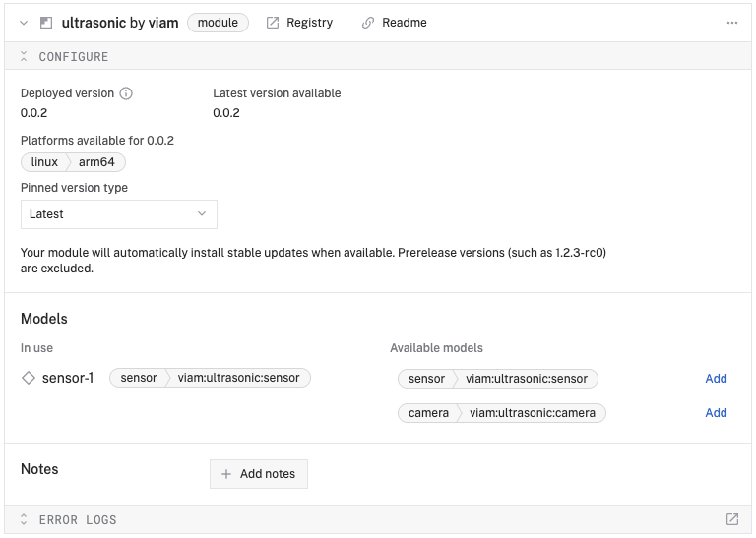Viewport: 756px width, 538px height.
Task: Open the Pinned version type dropdown
Action: tap(118, 214)
